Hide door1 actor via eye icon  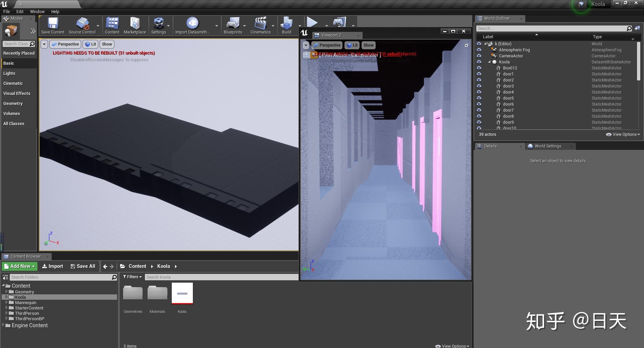pos(479,74)
